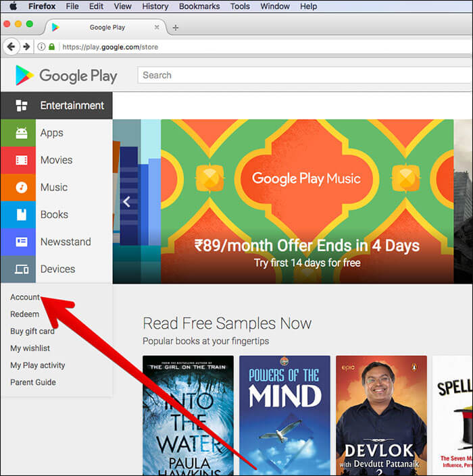Image resolution: width=473 pixels, height=476 pixels.
Task: Open the View menu
Action: tap(122, 6)
